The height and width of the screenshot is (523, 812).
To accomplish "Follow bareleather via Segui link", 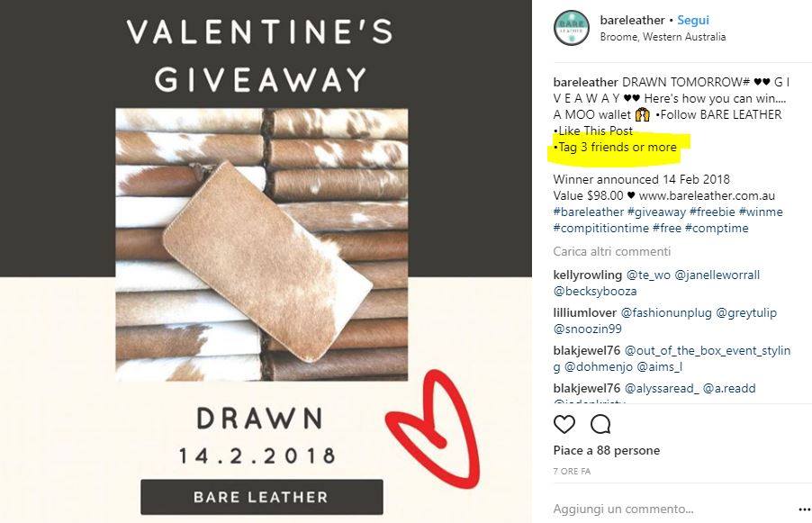I will (x=693, y=20).
